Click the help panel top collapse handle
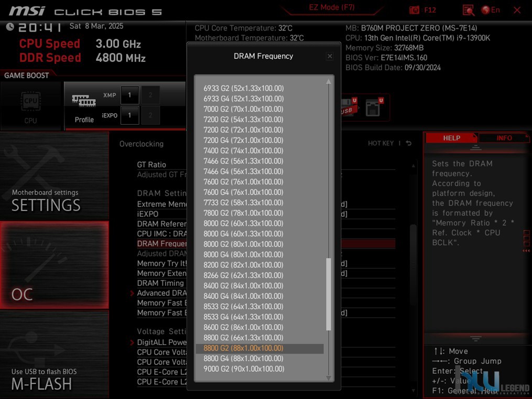The image size is (532, 399). point(475,147)
